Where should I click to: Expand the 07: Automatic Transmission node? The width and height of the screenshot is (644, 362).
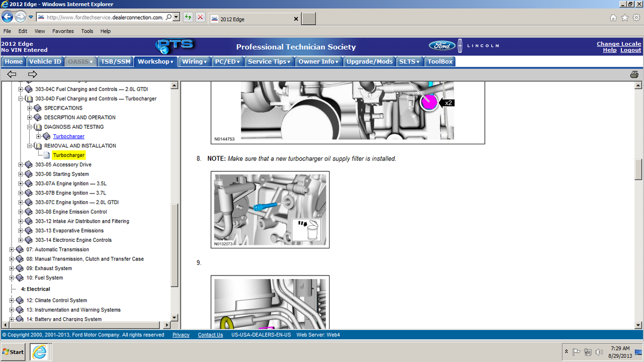tap(12, 249)
